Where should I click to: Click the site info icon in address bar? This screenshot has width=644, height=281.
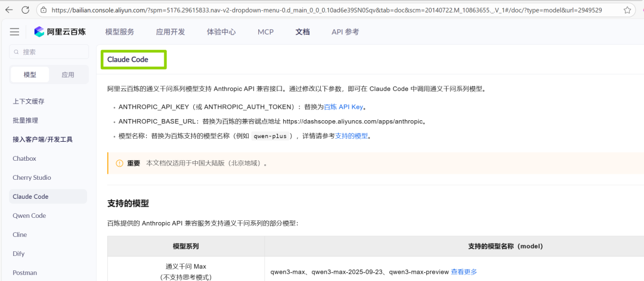click(44, 10)
